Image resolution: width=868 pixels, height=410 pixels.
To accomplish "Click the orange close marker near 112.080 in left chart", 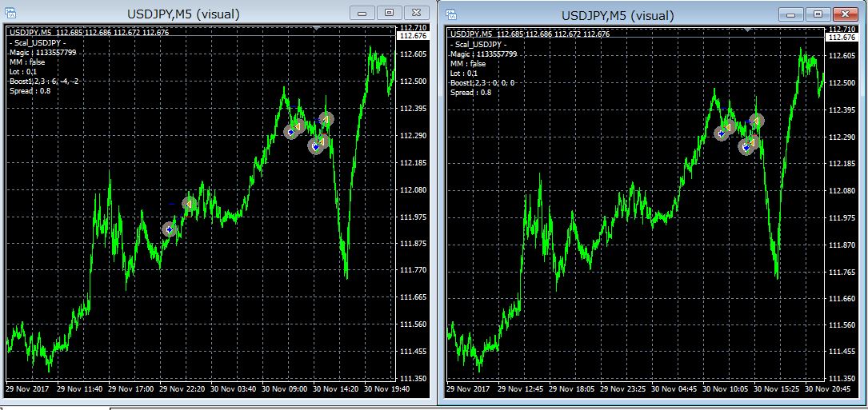I will click(x=189, y=204).
